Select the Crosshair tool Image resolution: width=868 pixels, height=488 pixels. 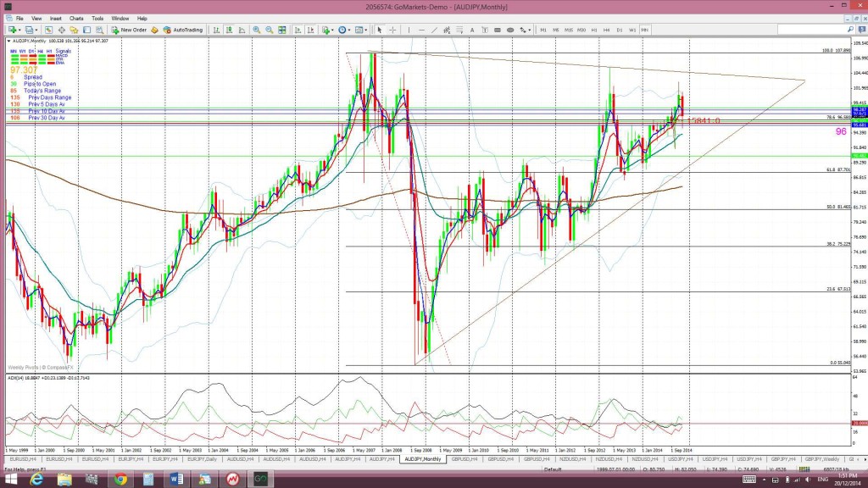(392, 30)
